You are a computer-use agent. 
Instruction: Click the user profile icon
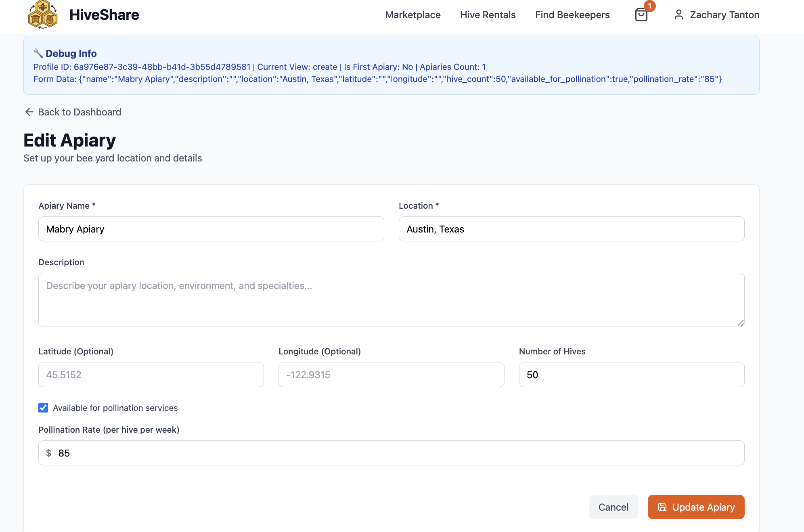(678, 15)
